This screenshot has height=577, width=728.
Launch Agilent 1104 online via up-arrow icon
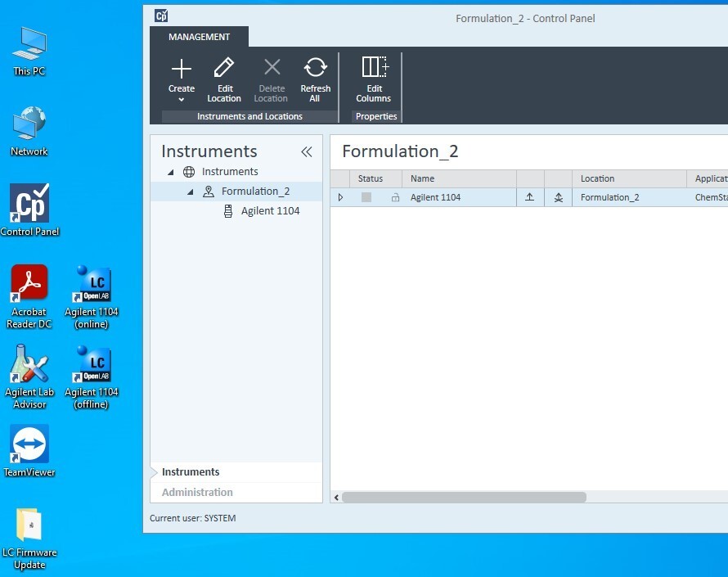tap(529, 197)
